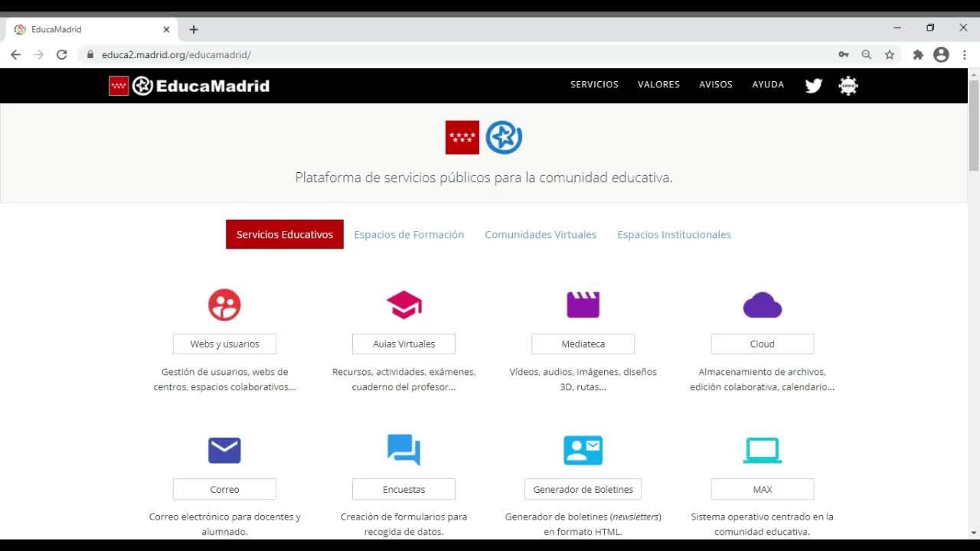Viewport: 980px width, 551px height.
Task: Open the Chrome profile avatar icon
Action: 942,55
